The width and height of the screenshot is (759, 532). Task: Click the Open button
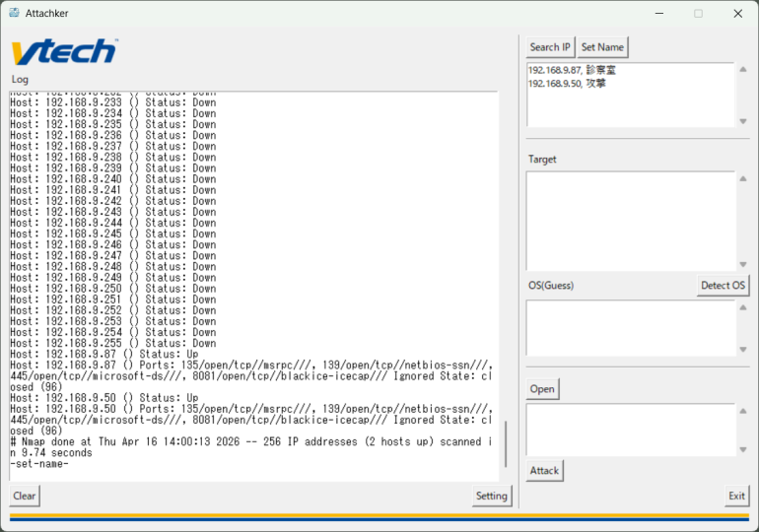[x=542, y=389]
